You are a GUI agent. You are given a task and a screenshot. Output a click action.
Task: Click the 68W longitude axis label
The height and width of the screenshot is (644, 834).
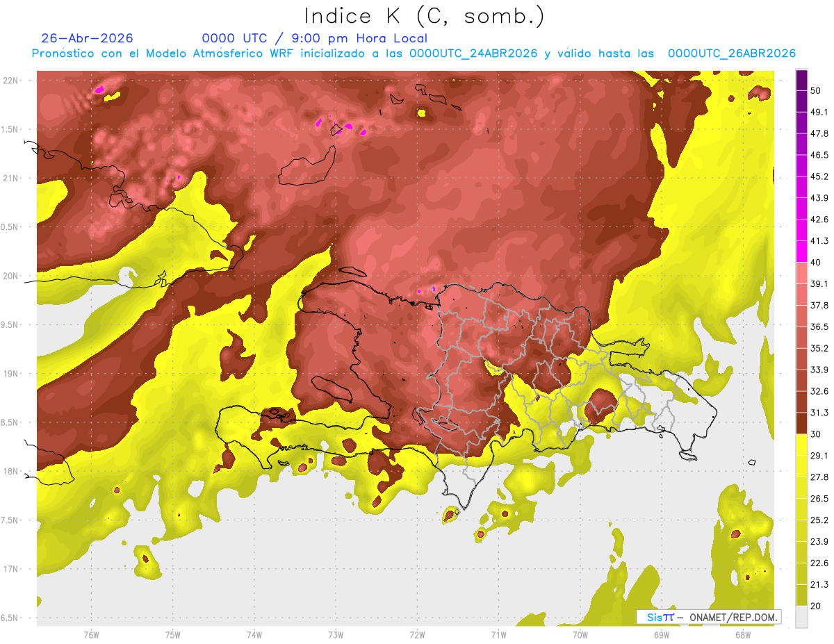tap(743, 634)
